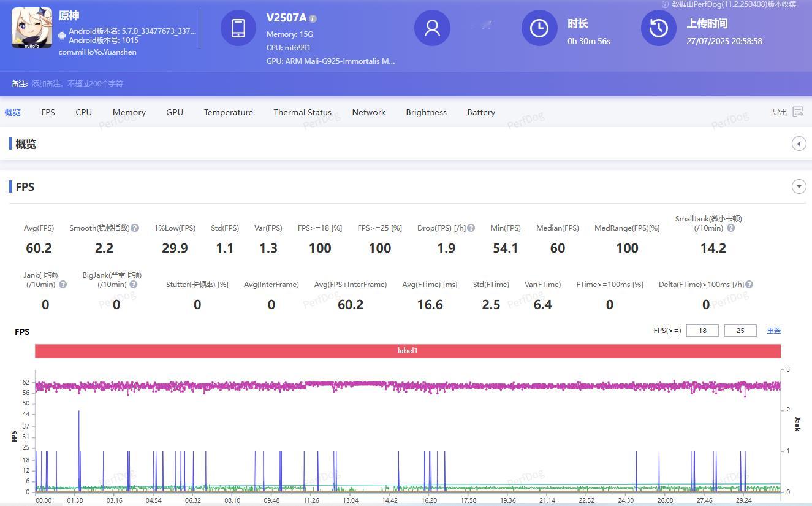
Task: Switch to the GPU tab
Action: click(175, 112)
